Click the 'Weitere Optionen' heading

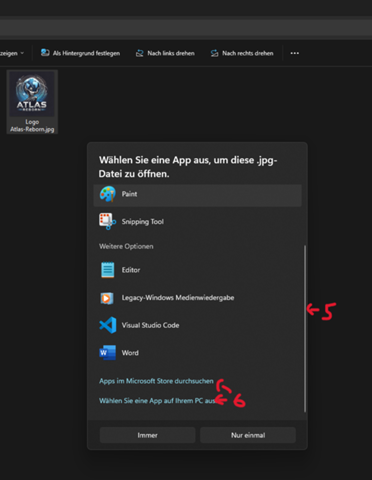coord(126,246)
